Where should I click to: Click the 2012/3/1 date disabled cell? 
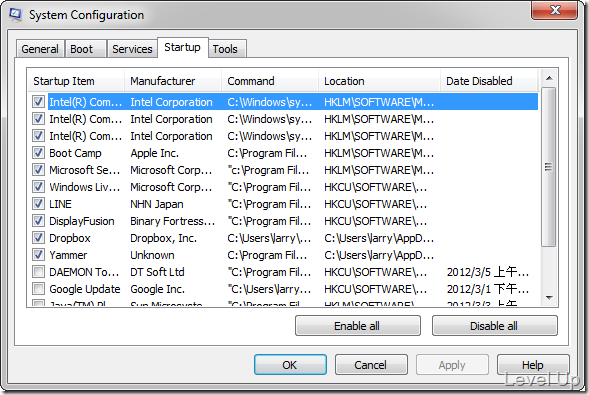tap(488, 289)
